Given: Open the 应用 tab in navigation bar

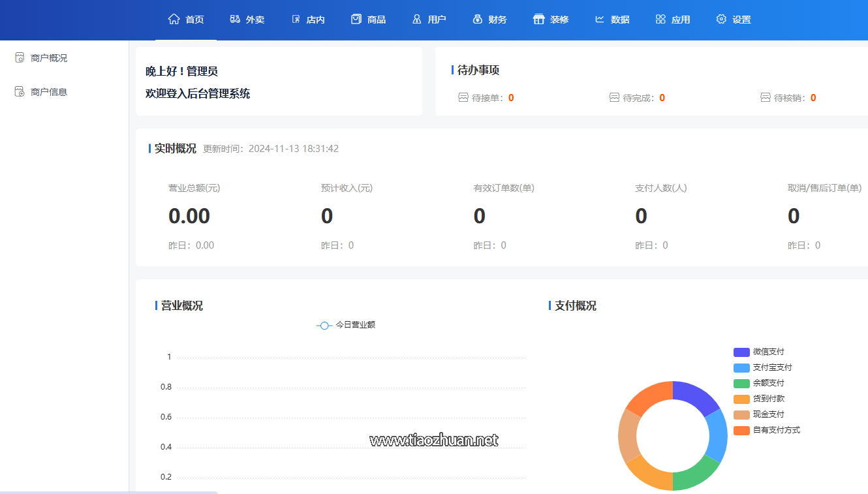Looking at the screenshot, I should tap(673, 20).
